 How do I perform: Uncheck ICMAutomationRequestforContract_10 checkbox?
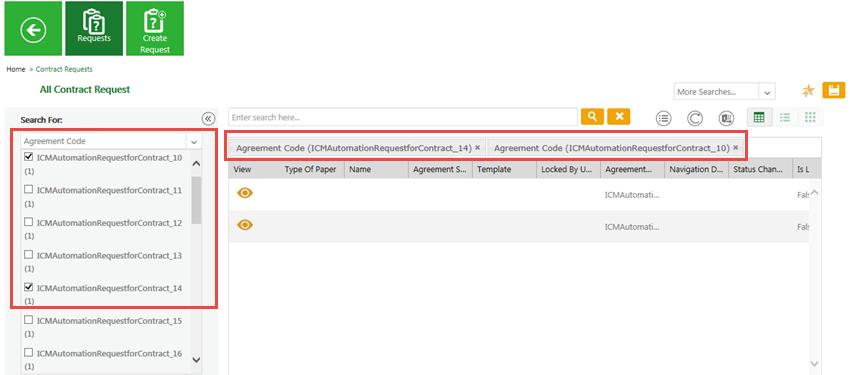[x=29, y=157]
